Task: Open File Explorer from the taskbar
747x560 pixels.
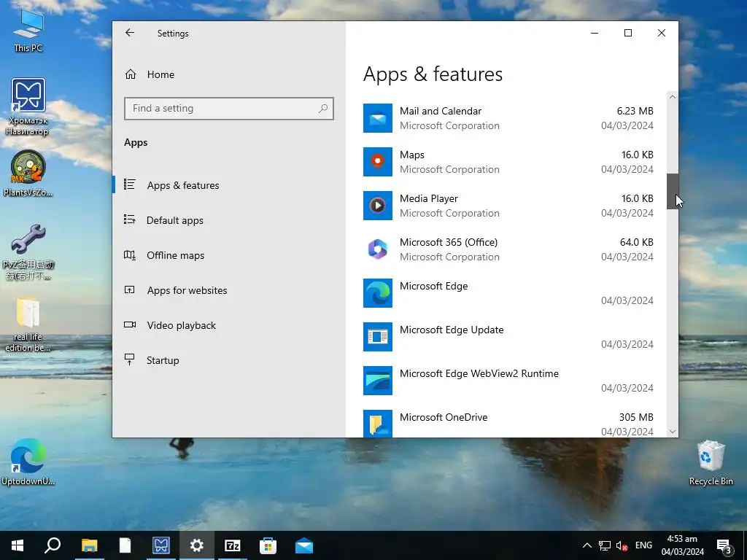Action: [x=89, y=545]
